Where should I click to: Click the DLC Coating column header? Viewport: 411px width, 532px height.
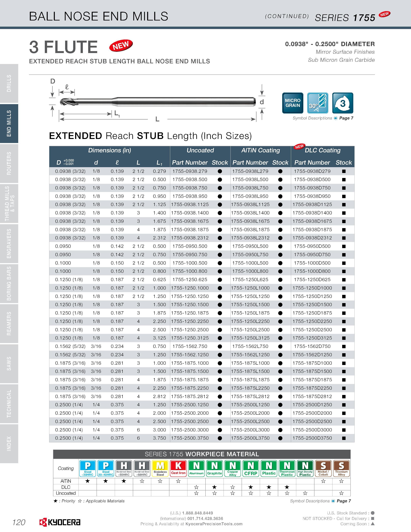click(323, 150)
